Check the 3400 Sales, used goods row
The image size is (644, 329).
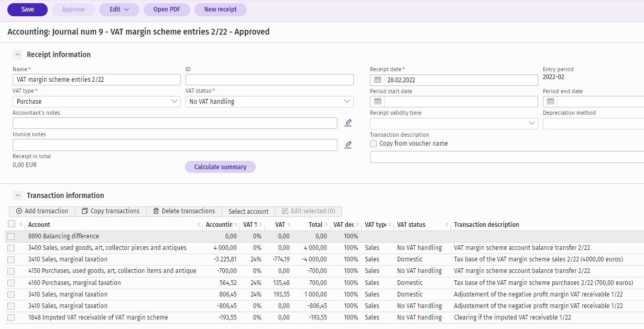[x=12, y=248]
